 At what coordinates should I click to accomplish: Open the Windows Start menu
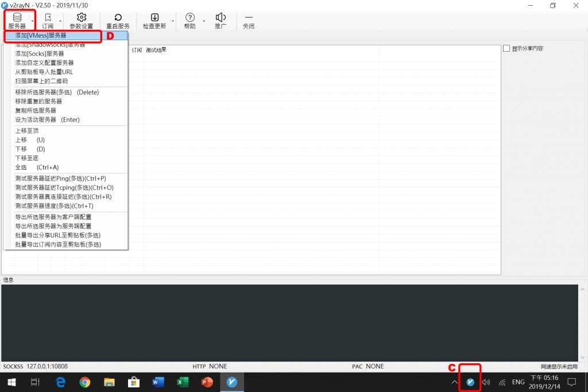[x=11, y=382]
